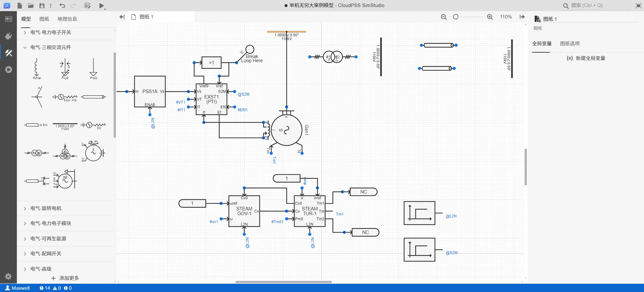Start the simulation with the play icon
This screenshot has height=292, width=644.
pyautogui.click(x=102, y=6)
